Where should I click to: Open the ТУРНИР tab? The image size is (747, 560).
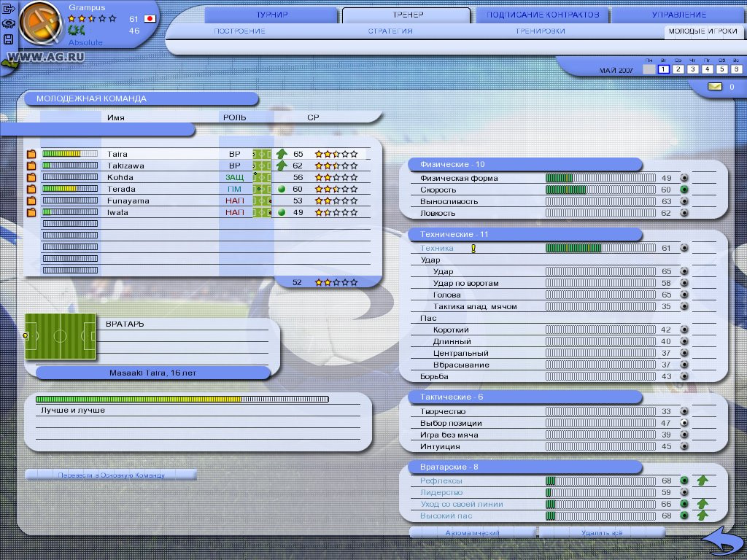[271, 15]
